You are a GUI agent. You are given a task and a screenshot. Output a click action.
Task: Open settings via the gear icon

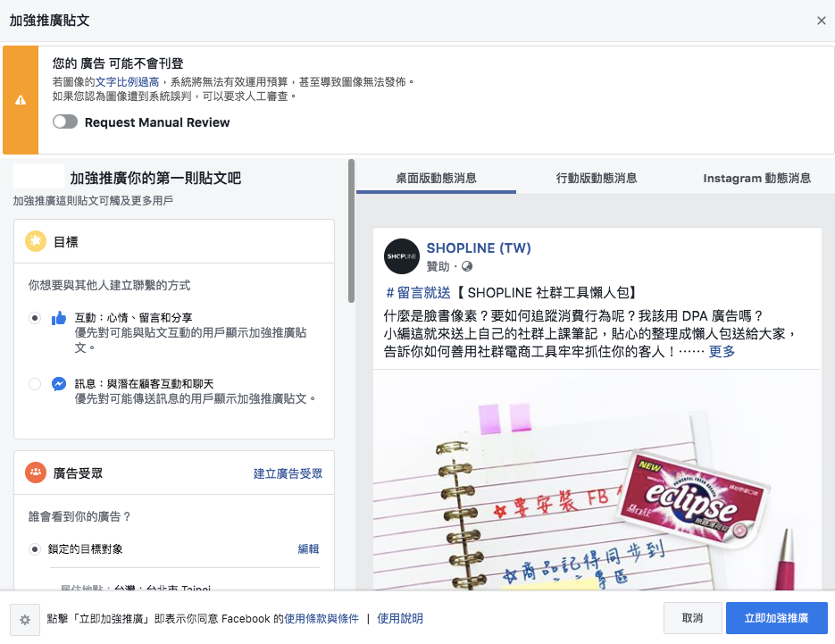[x=24, y=619]
